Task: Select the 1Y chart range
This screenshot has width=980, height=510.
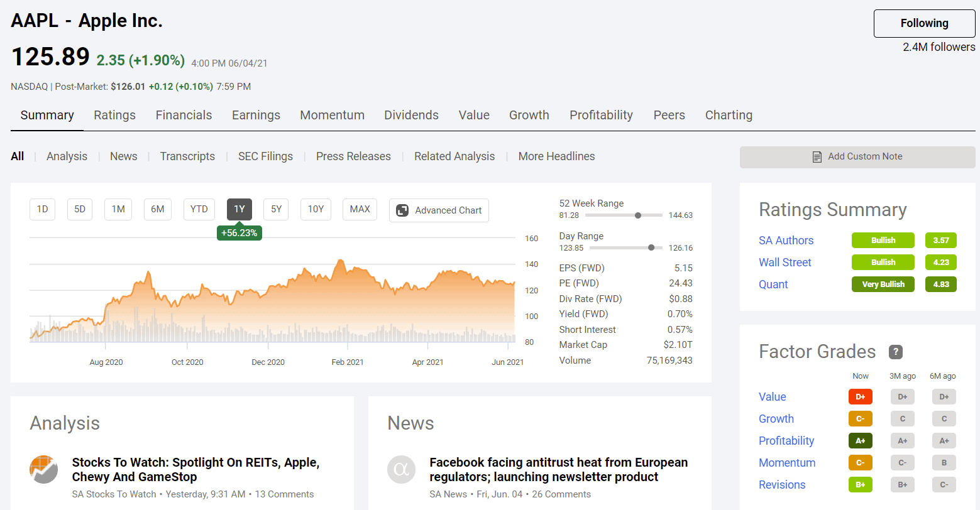Action: point(239,209)
